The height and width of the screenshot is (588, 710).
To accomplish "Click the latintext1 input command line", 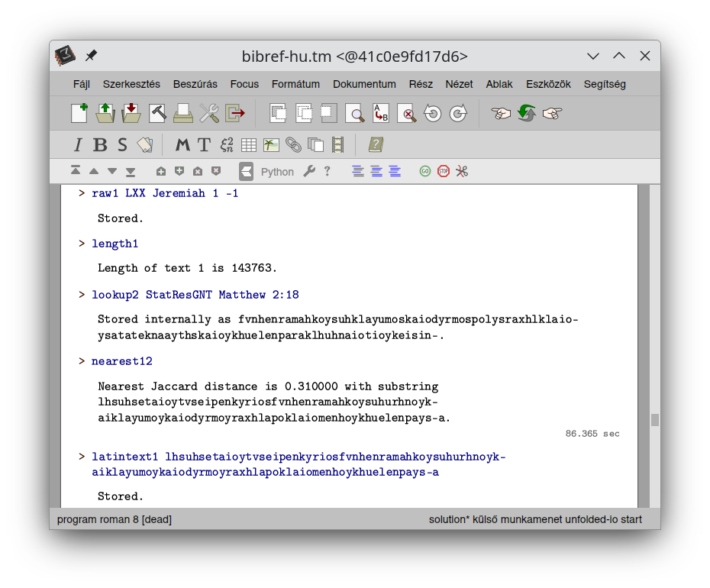I will 298,464.
